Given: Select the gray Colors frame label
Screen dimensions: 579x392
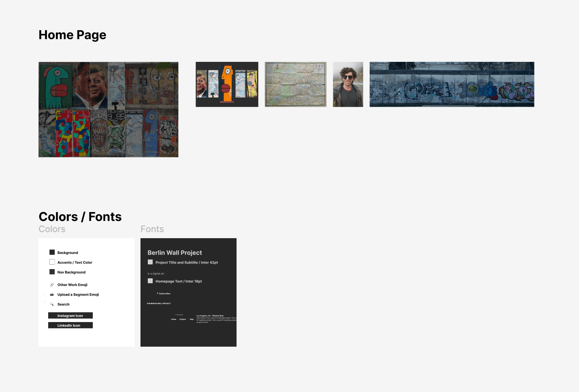Looking at the screenshot, I should [x=52, y=229].
